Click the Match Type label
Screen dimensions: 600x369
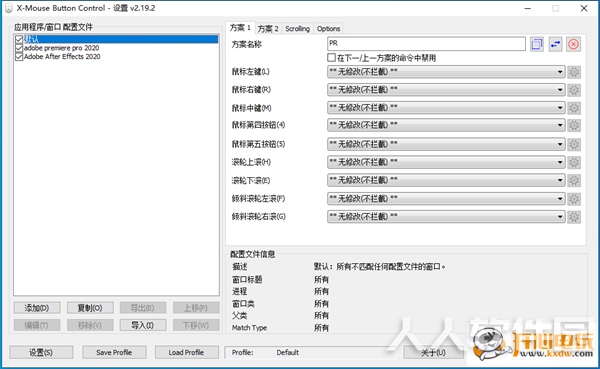coord(249,328)
